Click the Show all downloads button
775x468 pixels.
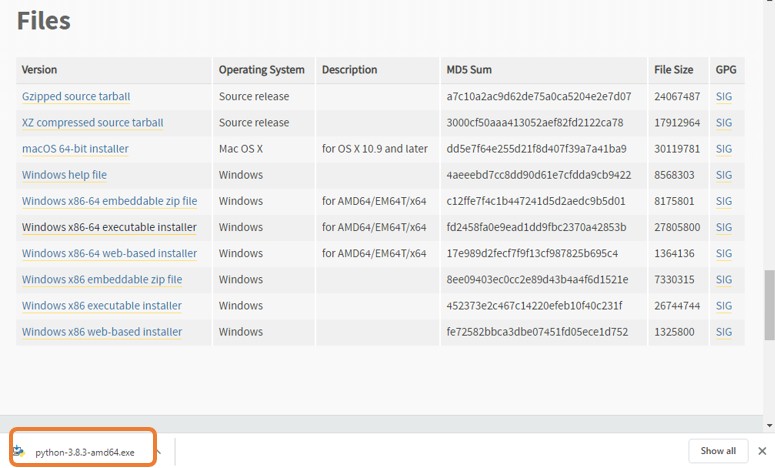[718, 451]
